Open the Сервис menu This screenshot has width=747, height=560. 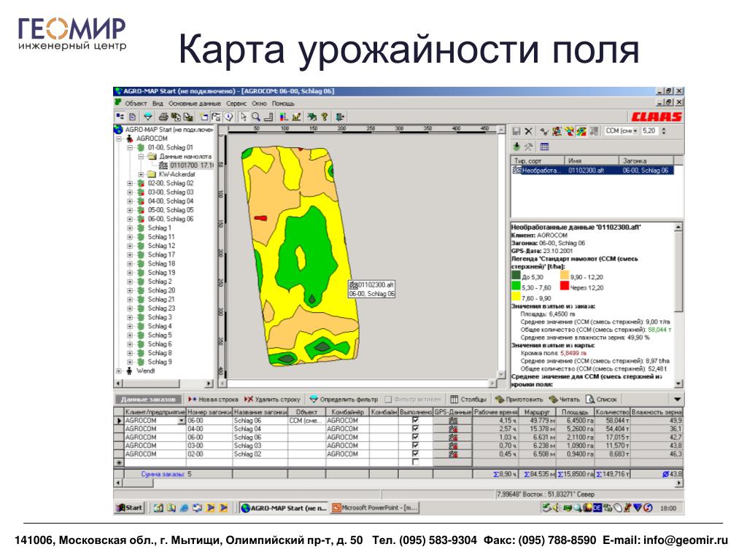[x=236, y=104]
